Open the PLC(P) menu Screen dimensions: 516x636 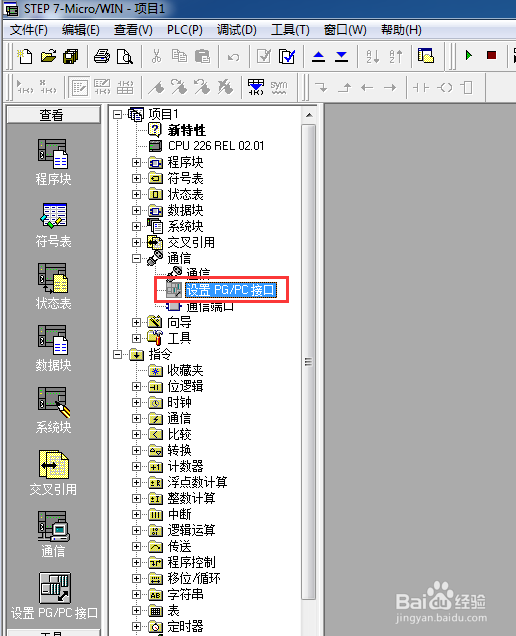185,30
